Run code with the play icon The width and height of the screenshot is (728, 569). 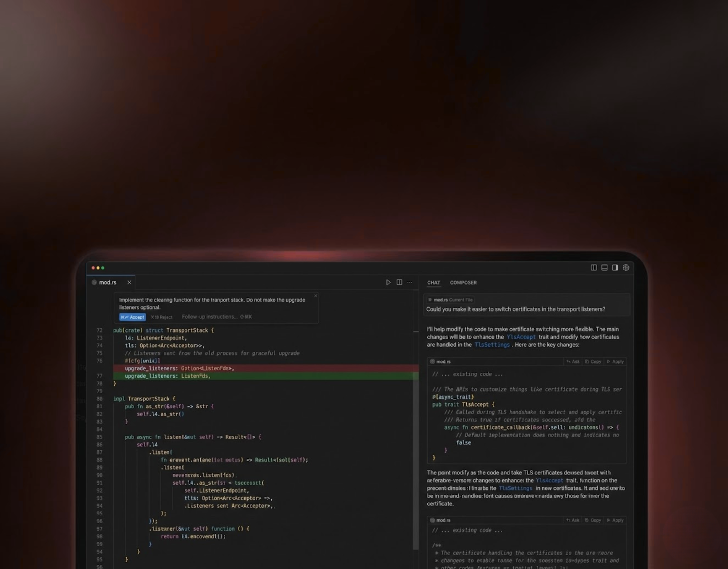tap(388, 282)
